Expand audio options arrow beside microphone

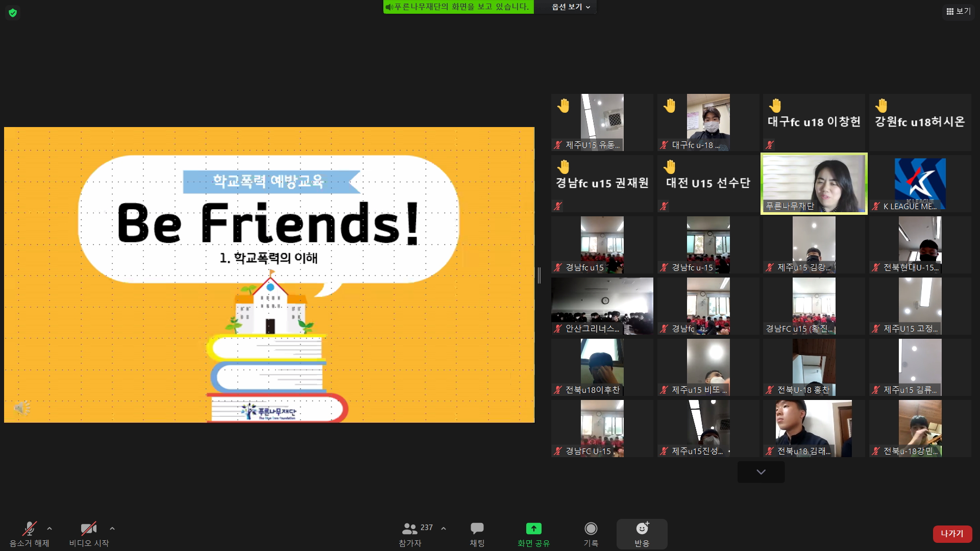(x=50, y=529)
